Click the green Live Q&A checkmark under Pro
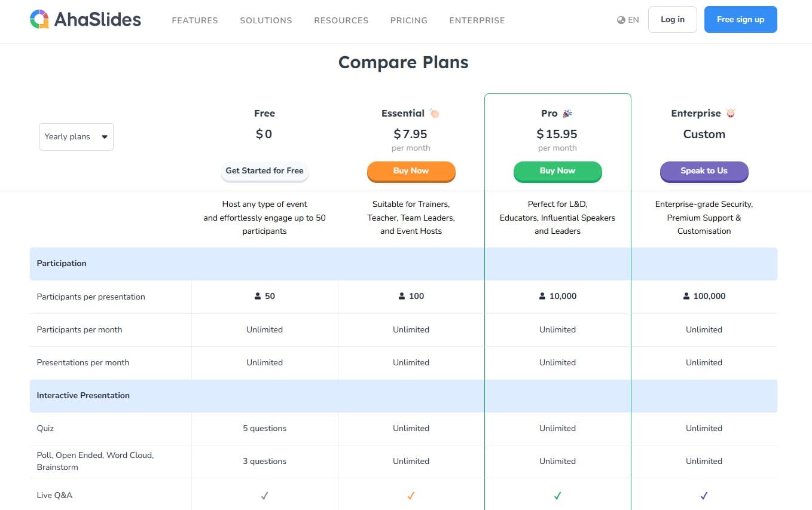812x510 pixels. (x=557, y=495)
